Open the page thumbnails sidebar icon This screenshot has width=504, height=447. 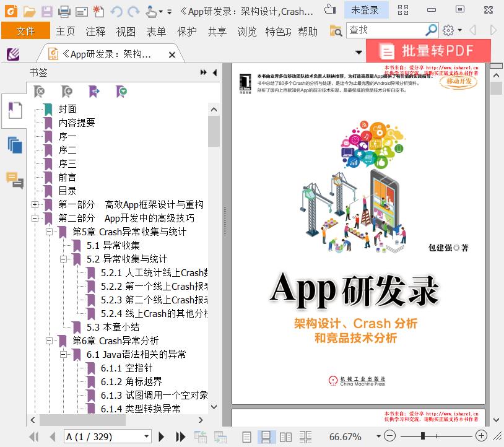(x=15, y=145)
